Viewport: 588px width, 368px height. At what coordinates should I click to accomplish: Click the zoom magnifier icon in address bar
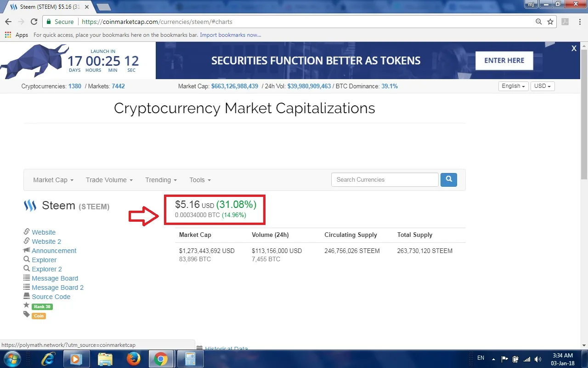pos(539,22)
